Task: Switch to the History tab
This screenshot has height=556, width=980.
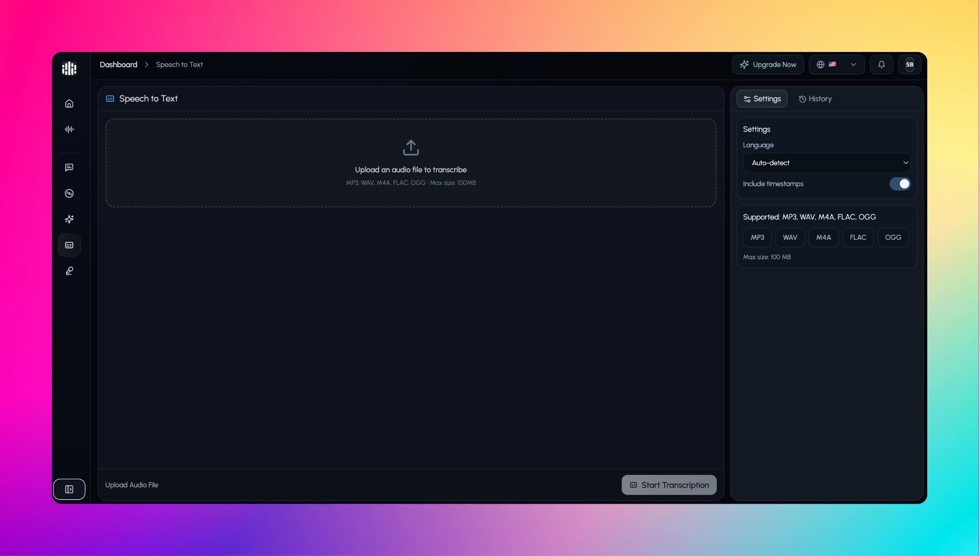Action: tap(815, 99)
